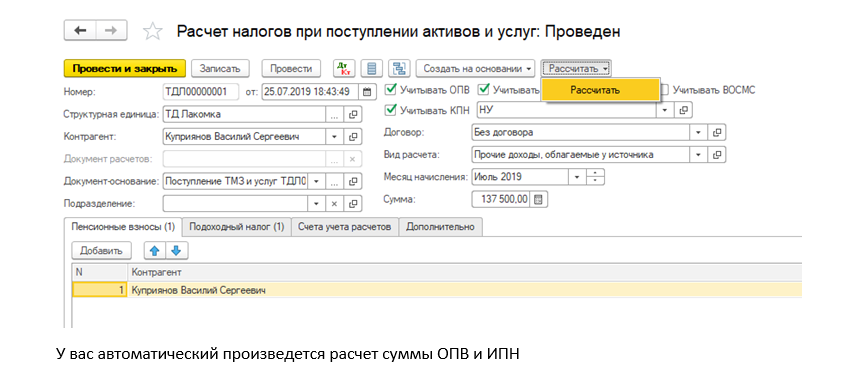Switch to Подоходный налог (1) tab

[x=237, y=227]
